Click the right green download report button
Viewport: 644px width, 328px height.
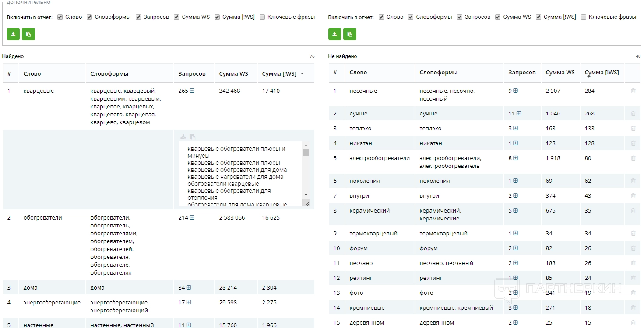[x=334, y=34]
